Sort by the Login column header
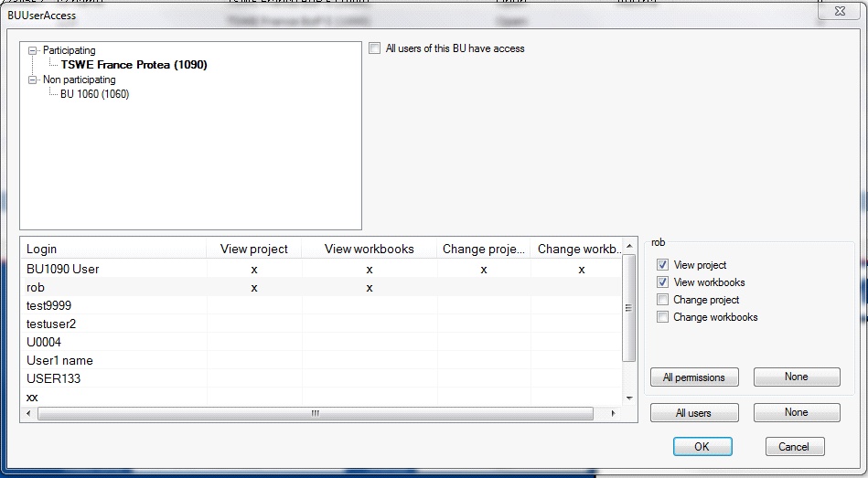 pos(42,249)
